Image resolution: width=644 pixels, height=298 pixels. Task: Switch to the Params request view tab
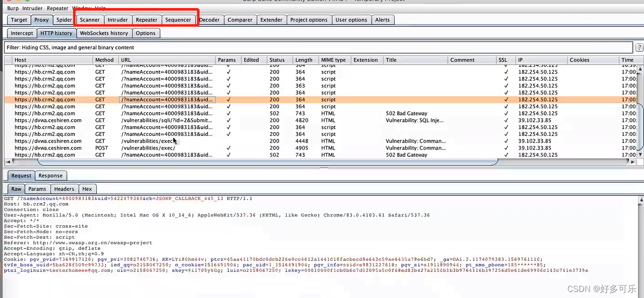coord(37,189)
